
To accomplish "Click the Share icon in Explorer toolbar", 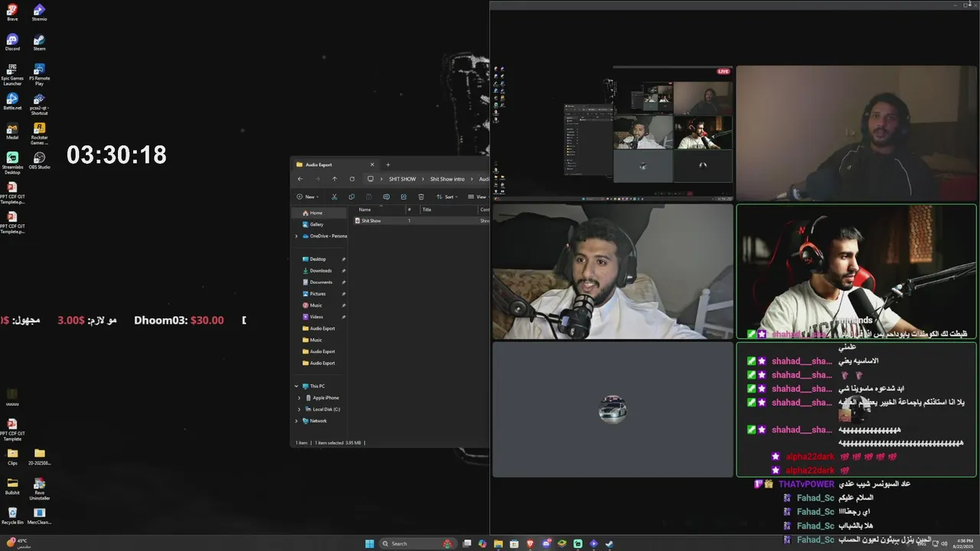I will tap(403, 197).
